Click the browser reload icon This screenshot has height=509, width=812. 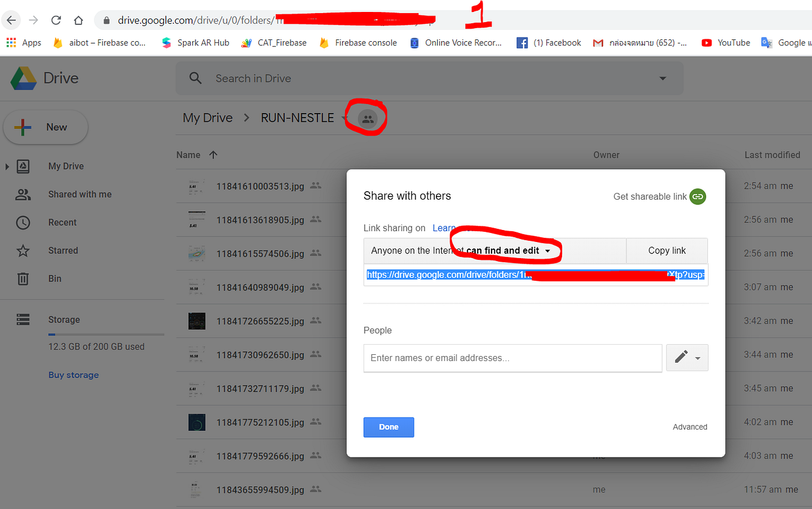(x=56, y=20)
